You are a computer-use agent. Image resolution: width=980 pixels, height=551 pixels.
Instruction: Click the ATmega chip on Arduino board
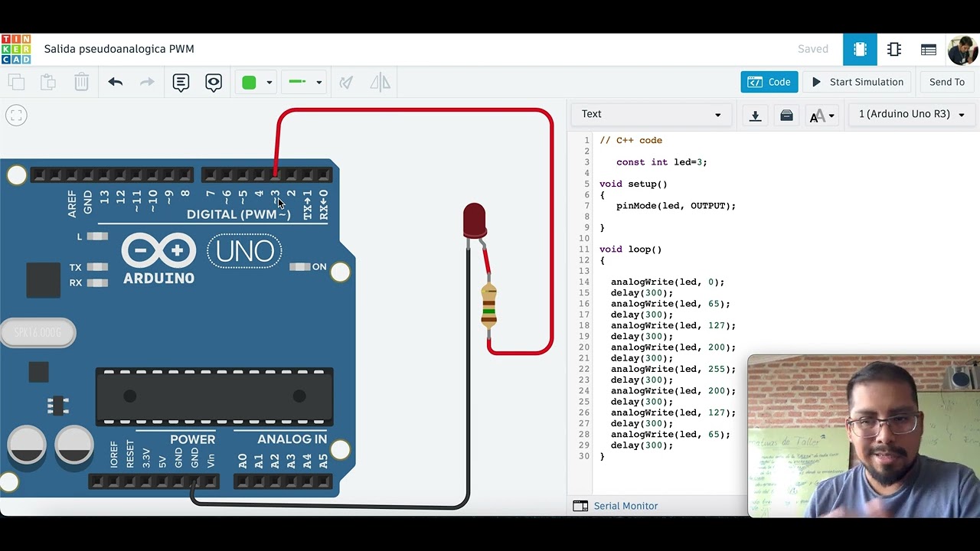click(214, 396)
